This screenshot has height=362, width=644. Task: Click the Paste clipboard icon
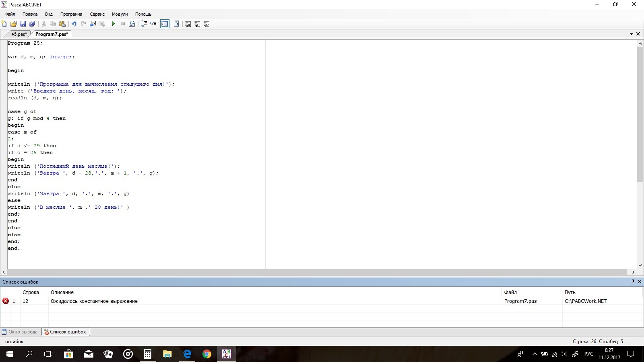(x=62, y=24)
